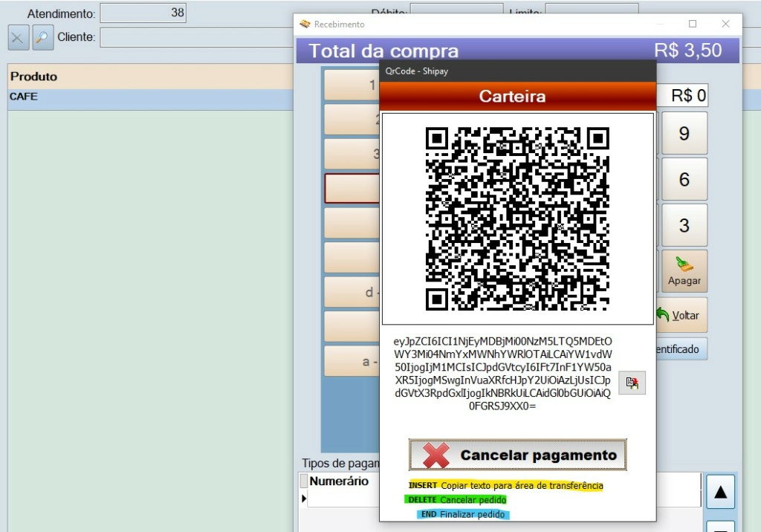Click the X icon to clear the Cliente field
The image size is (761, 532).
[18, 37]
